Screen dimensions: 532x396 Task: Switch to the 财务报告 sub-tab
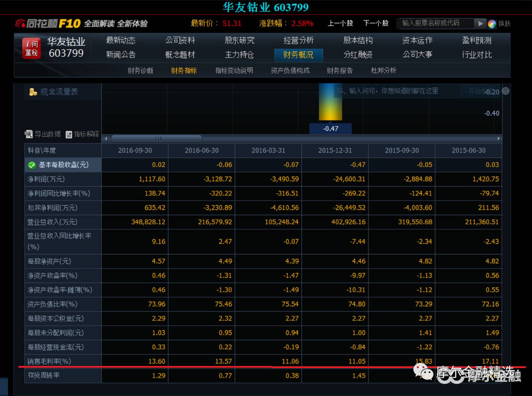coord(340,71)
